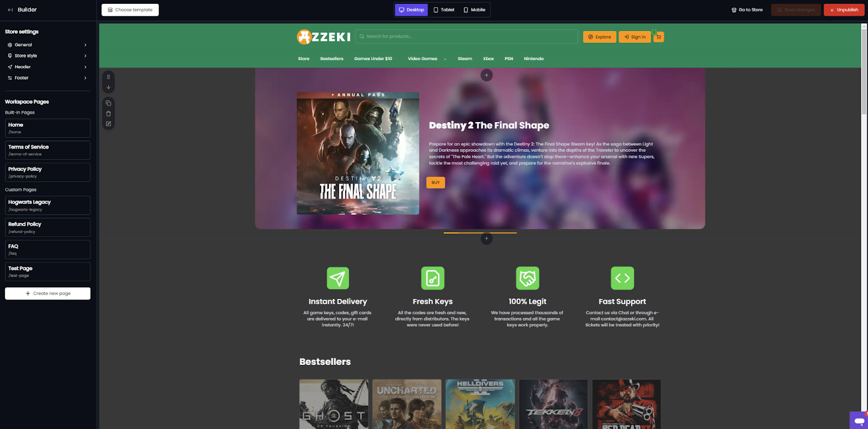Click Go to Store link
The height and width of the screenshot is (429, 868).
(x=747, y=10)
